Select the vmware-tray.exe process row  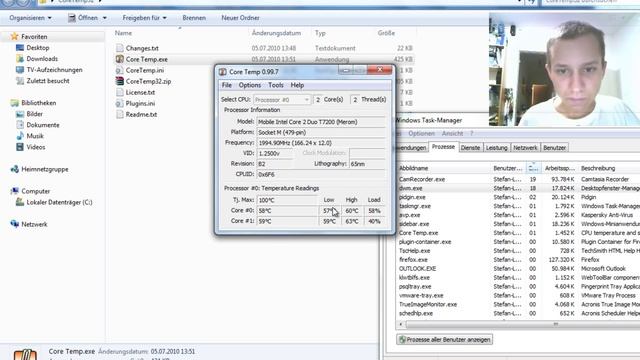[x=518, y=296]
